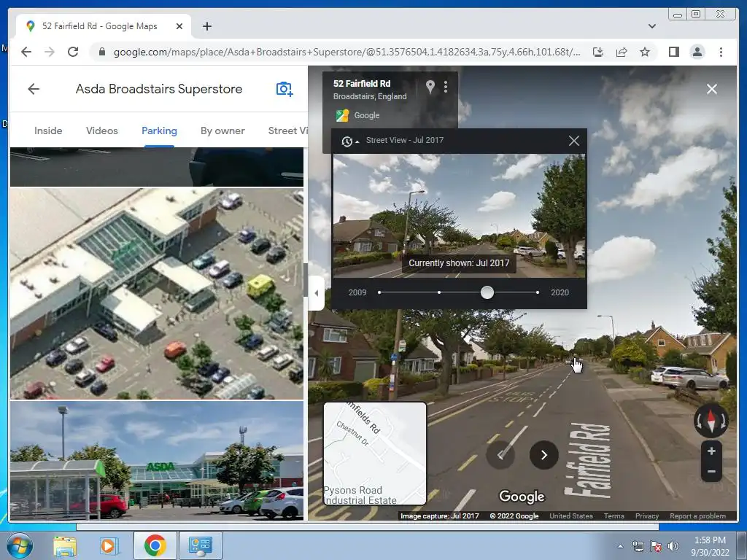Open the By owner tab
Image resolution: width=747 pixels, height=560 pixels.
coord(222,131)
